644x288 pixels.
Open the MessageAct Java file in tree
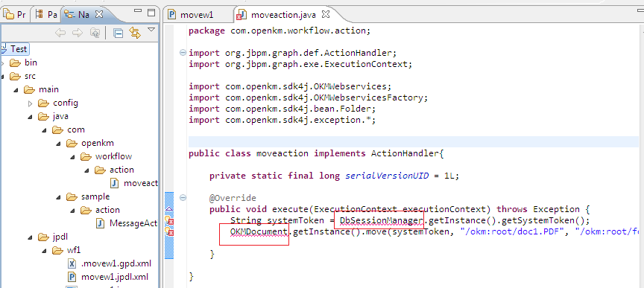127,223
